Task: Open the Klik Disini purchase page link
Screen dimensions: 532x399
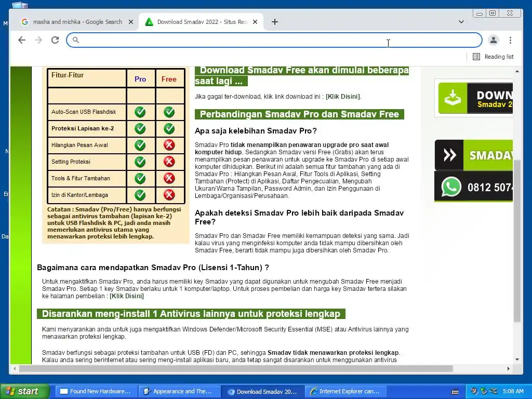Action: coord(127,296)
